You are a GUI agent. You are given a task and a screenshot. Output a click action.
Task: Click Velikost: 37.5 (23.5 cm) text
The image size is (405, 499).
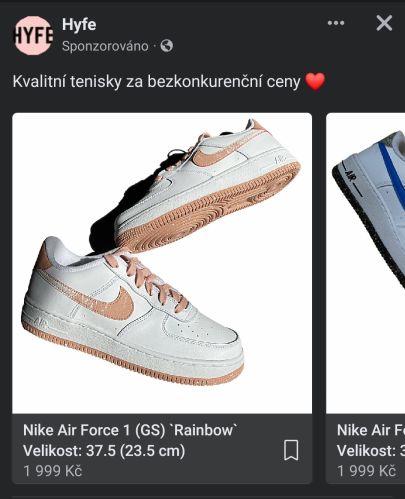tap(104, 451)
